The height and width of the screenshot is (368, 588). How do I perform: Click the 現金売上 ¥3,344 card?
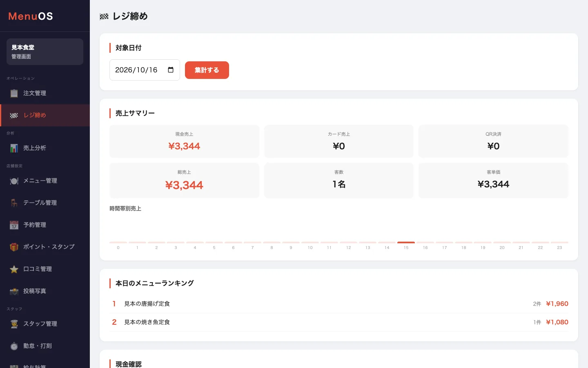click(x=184, y=141)
